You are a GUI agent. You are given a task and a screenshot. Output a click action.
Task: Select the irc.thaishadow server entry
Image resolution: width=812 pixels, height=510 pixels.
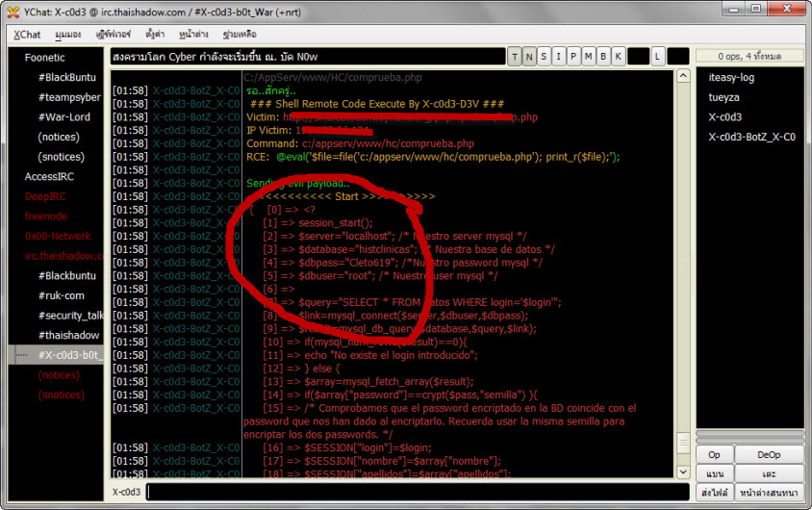coord(63,256)
